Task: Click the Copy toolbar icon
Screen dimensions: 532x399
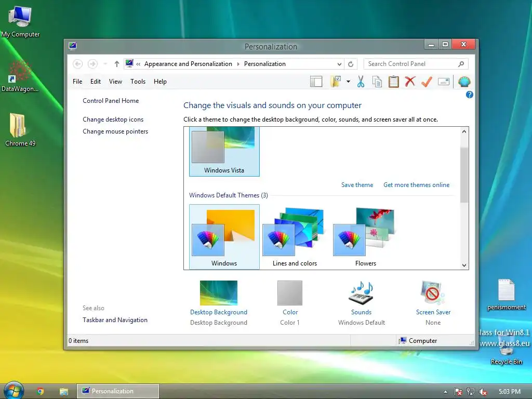Action: click(x=377, y=82)
